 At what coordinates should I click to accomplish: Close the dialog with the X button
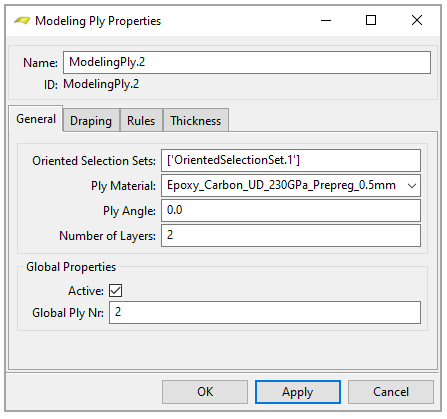pos(417,21)
